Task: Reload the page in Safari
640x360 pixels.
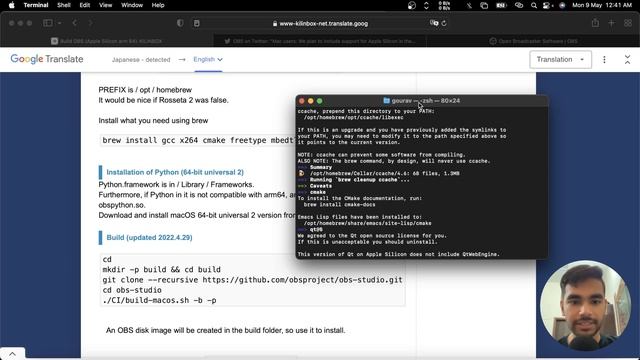Action: tap(444, 23)
